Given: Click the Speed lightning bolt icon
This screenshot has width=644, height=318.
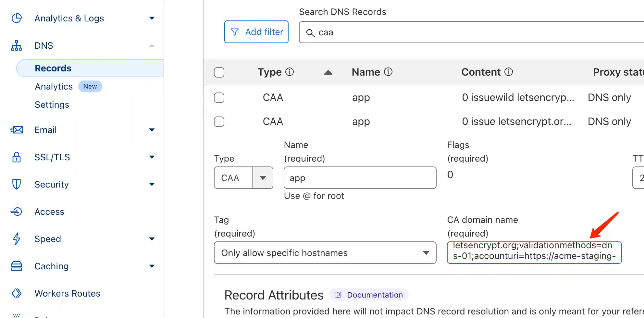Looking at the screenshot, I should (x=17, y=239).
